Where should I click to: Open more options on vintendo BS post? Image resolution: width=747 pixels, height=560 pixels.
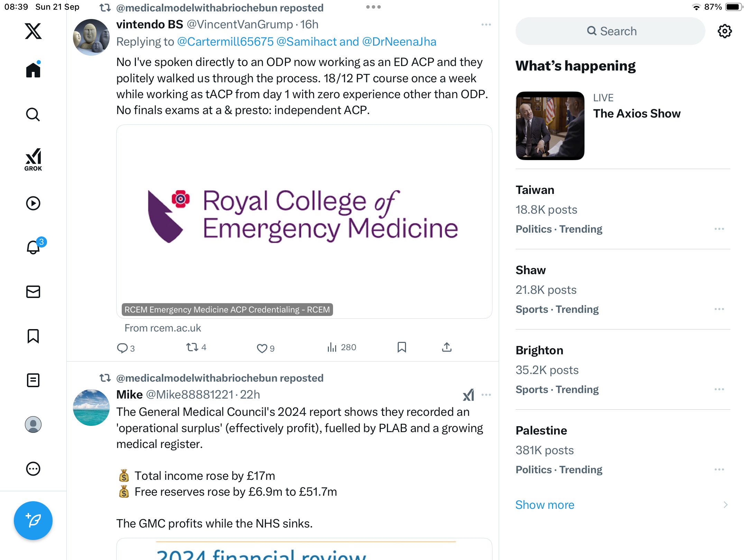point(486,25)
